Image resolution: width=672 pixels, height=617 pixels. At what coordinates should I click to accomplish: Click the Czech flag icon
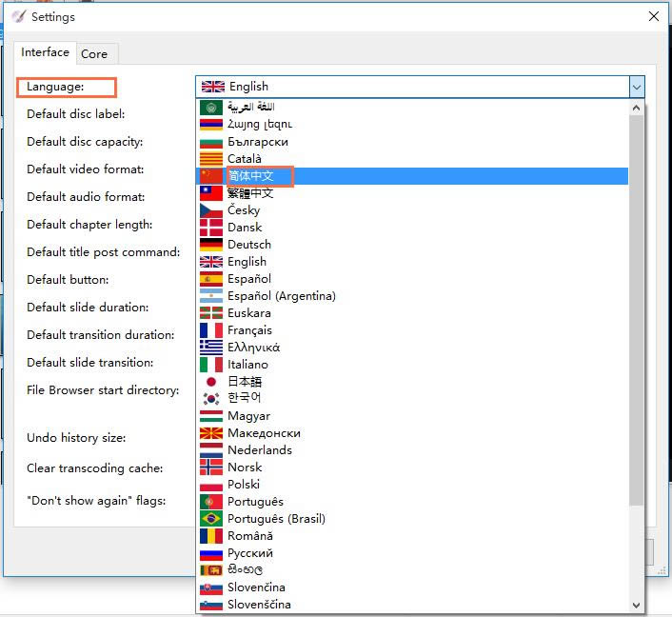(211, 210)
